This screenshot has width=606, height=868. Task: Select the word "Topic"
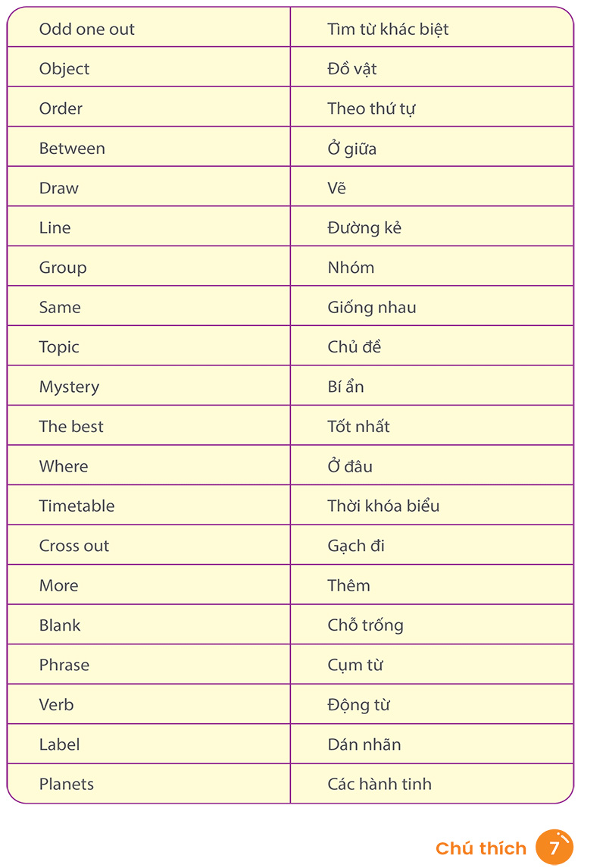[x=59, y=347]
